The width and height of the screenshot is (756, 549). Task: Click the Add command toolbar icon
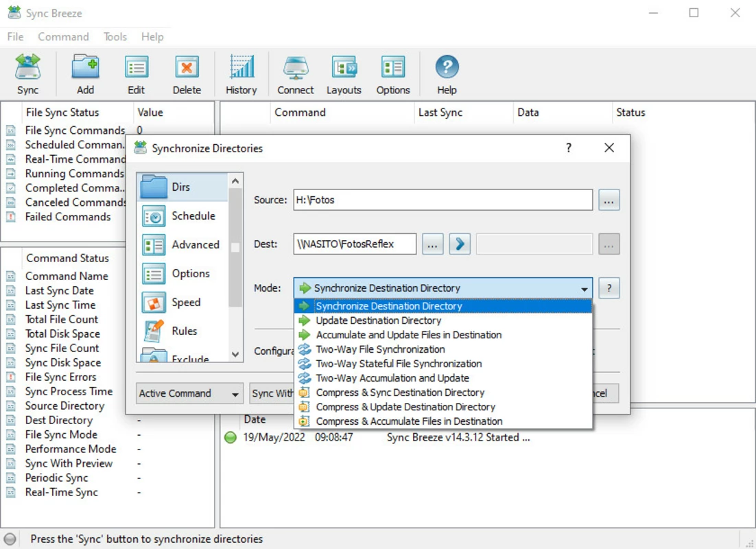[85, 67]
